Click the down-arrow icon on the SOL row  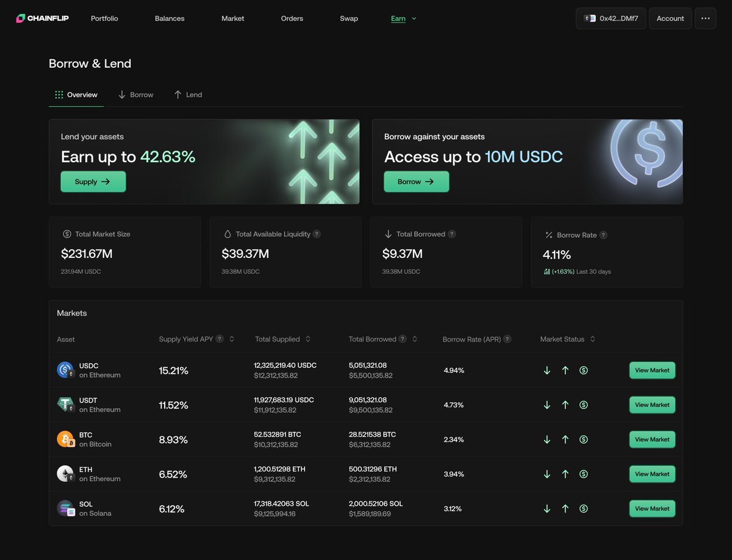pyautogui.click(x=547, y=508)
